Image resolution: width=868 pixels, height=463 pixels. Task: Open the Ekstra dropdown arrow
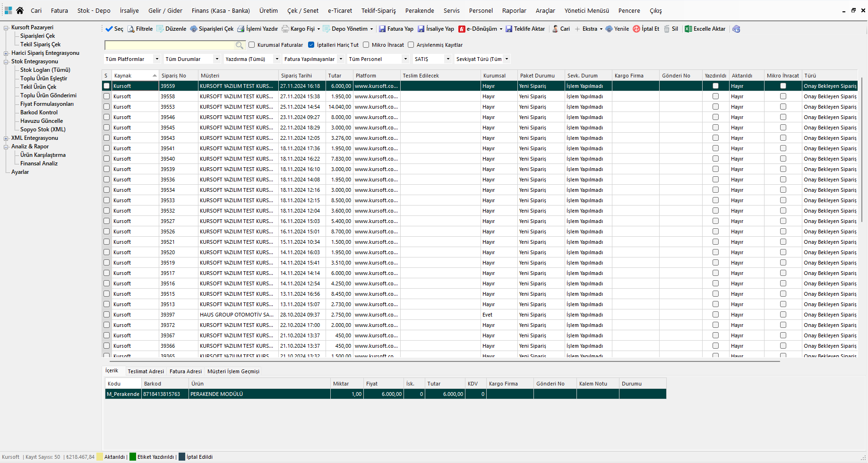coord(601,29)
